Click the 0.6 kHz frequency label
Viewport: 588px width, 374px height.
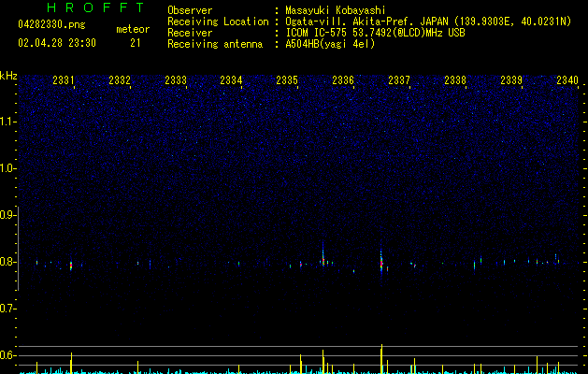coord(7,355)
